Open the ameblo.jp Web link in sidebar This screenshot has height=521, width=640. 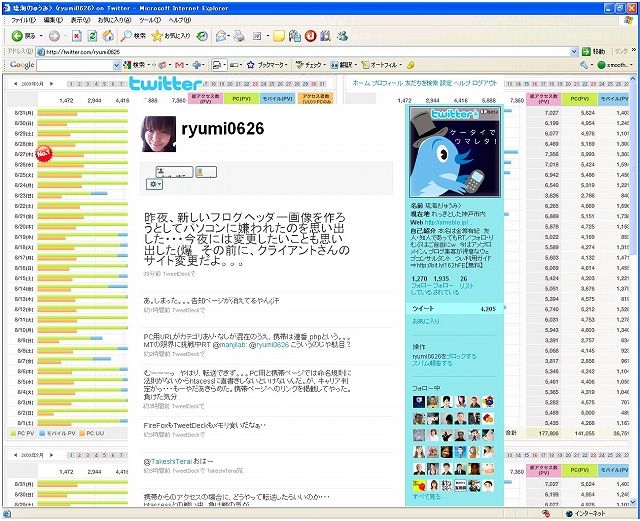(447, 223)
